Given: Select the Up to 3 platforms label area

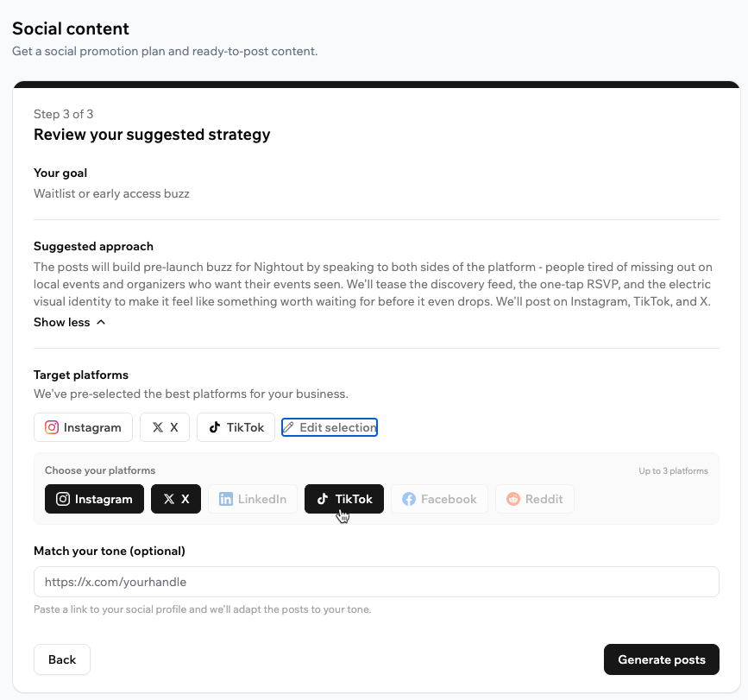Looking at the screenshot, I should coord(676,470).
